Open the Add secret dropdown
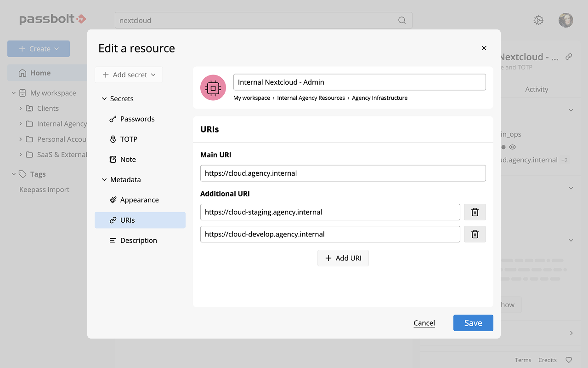Screen dimensions: 588x368 129,75
